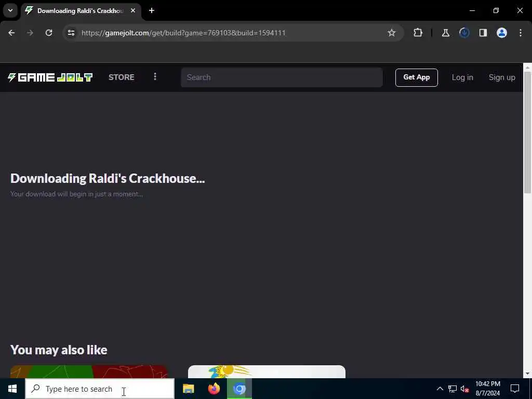Focus the Game Jolt Search field
This screenshot has height=399, width=532.
[282, 77]
